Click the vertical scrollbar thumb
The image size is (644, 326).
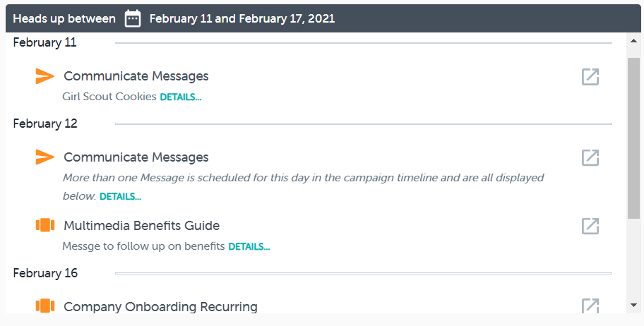634,138
